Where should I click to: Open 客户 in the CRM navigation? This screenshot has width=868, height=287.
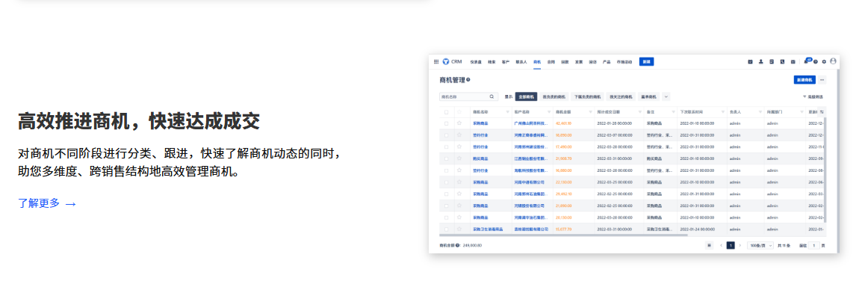(x=506, y=61)
